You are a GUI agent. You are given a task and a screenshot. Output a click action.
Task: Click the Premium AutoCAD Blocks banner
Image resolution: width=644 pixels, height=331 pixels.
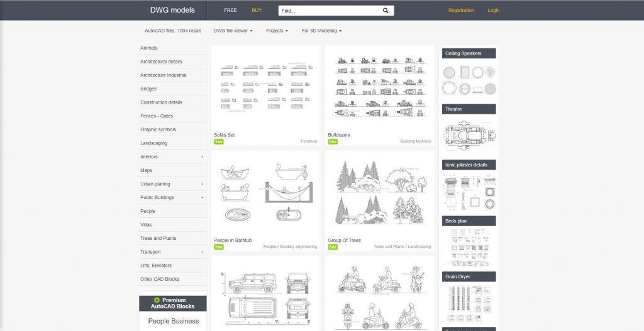[172, 303]
